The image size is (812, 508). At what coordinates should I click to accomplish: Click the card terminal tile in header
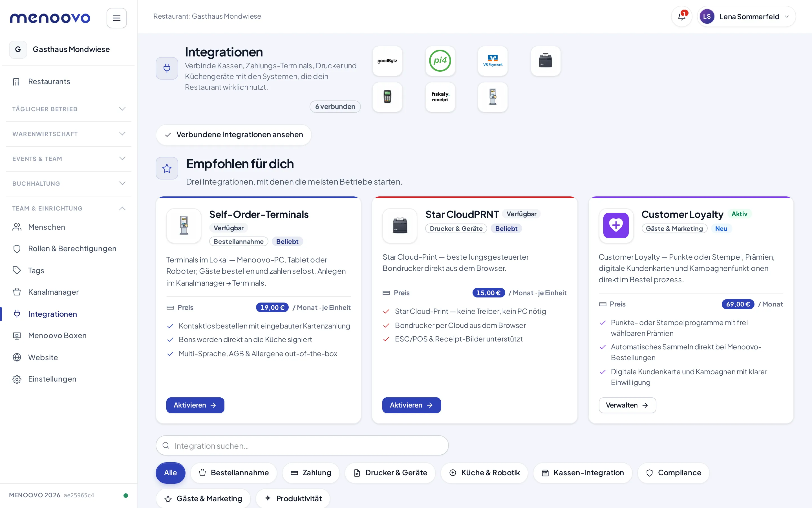point(387,97)
